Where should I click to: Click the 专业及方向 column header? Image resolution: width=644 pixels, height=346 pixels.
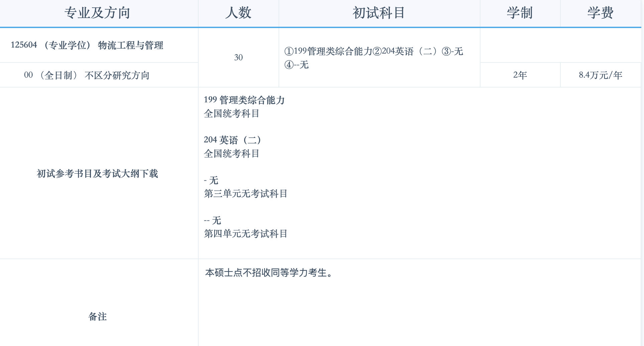(97, 13)
